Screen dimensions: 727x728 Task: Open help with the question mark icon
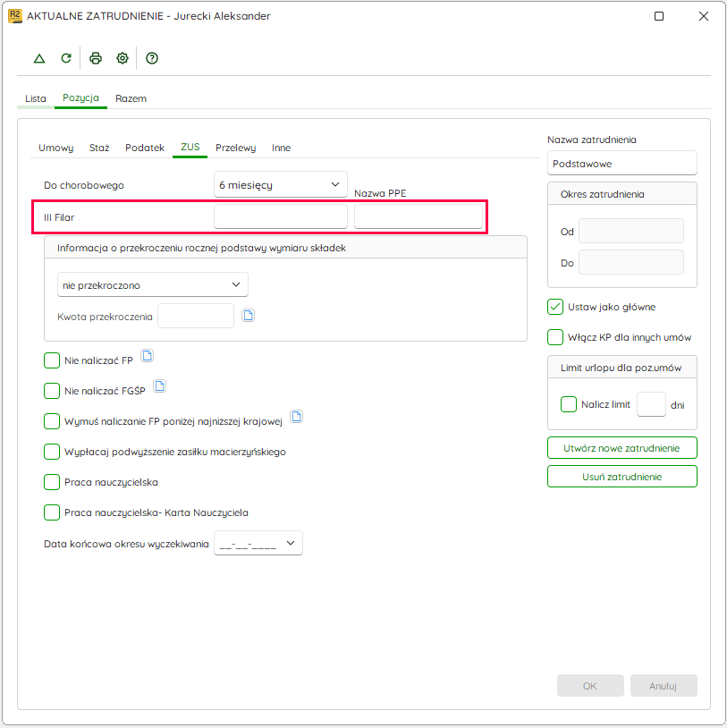click(152, 58)
